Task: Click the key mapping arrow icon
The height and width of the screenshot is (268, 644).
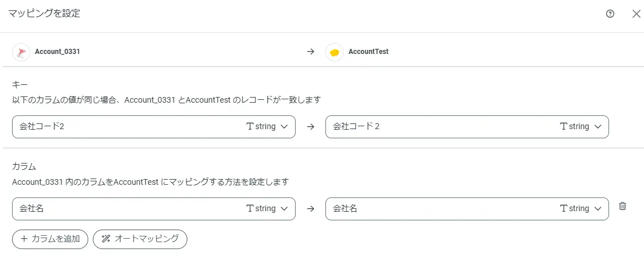Action: point(311,127)
